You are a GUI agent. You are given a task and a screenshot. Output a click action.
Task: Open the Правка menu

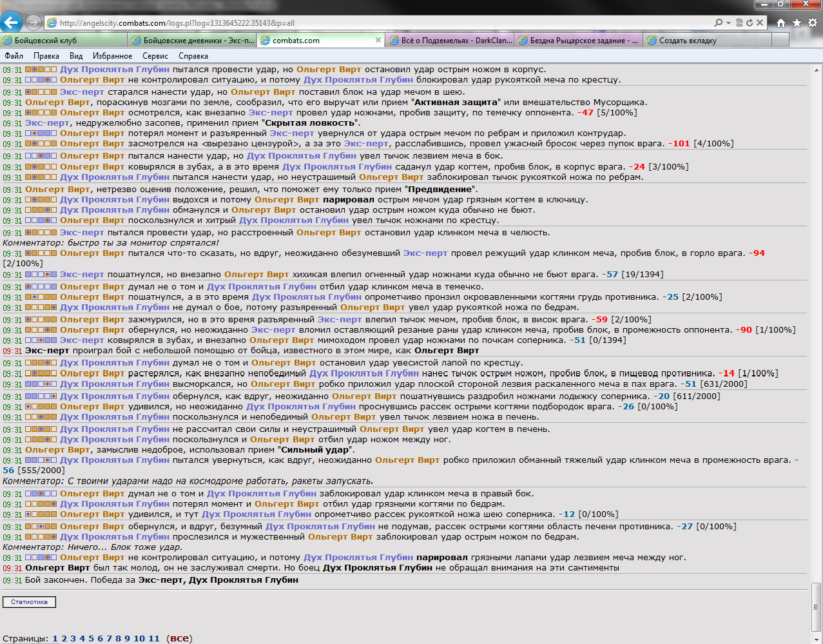click(46, 56)
